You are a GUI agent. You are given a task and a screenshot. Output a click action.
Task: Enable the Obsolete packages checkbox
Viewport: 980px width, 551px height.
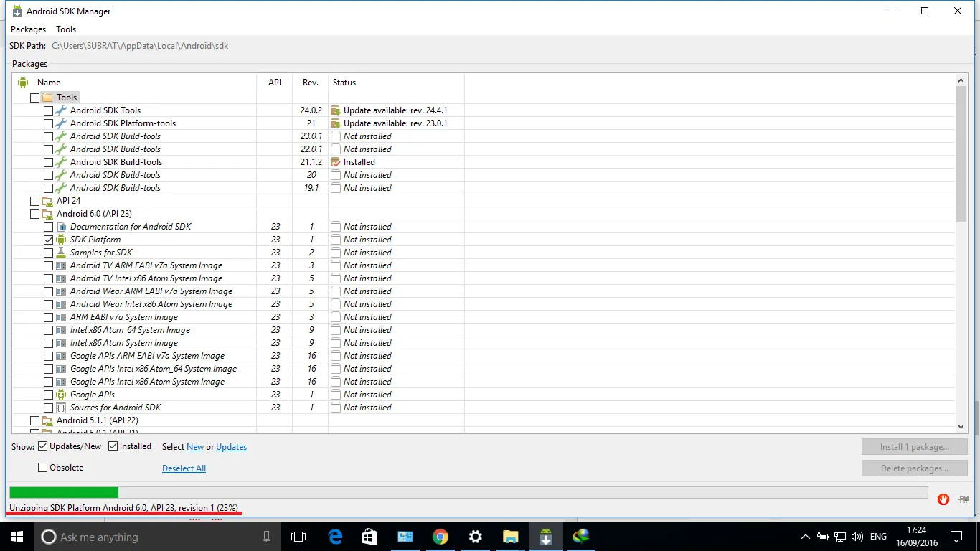43,468
